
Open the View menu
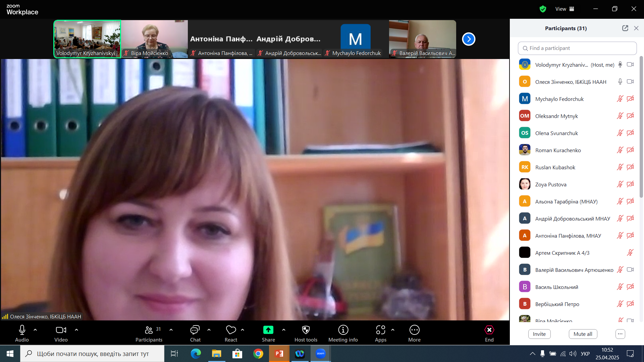[565, 9]
